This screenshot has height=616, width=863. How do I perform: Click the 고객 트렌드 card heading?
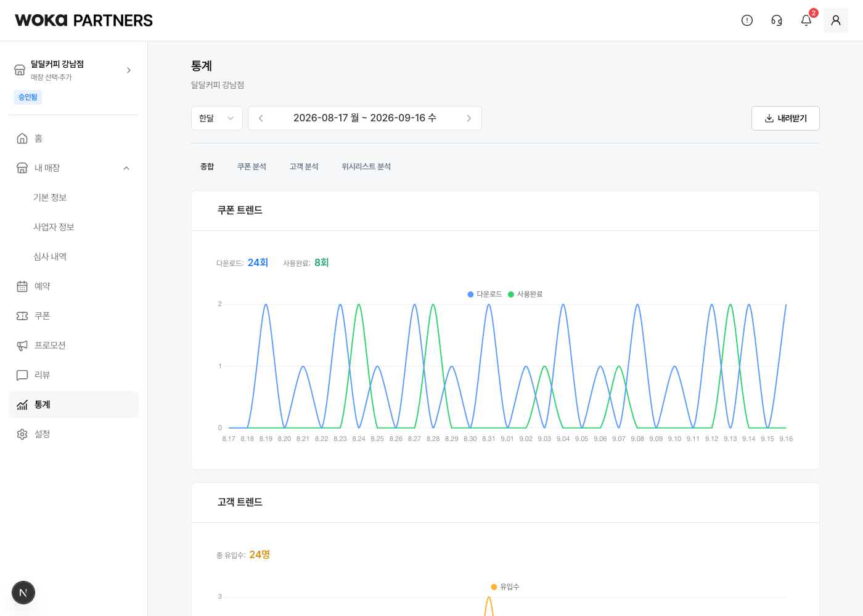coord(240,502)
